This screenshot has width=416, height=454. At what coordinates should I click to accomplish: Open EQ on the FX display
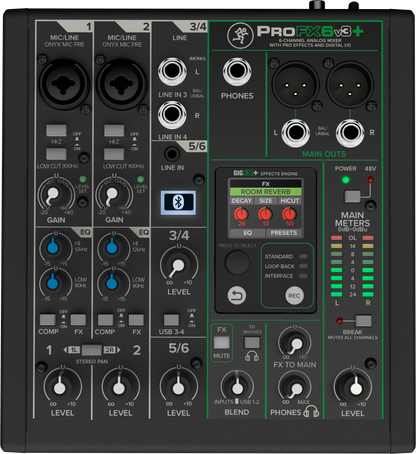tap(248, 233)
